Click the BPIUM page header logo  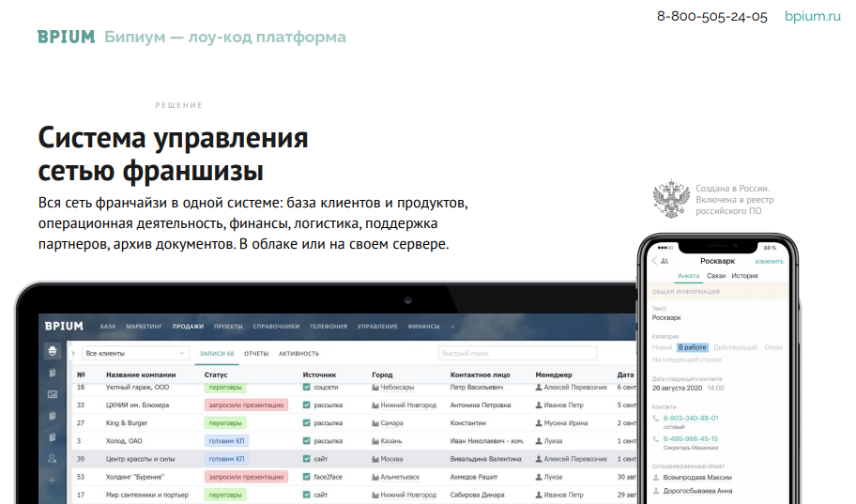[66, 37]
